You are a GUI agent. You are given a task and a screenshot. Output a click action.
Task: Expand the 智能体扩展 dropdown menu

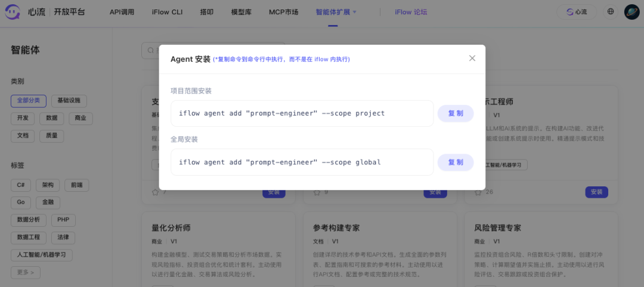pyautogui.click(x=336, y=12)
